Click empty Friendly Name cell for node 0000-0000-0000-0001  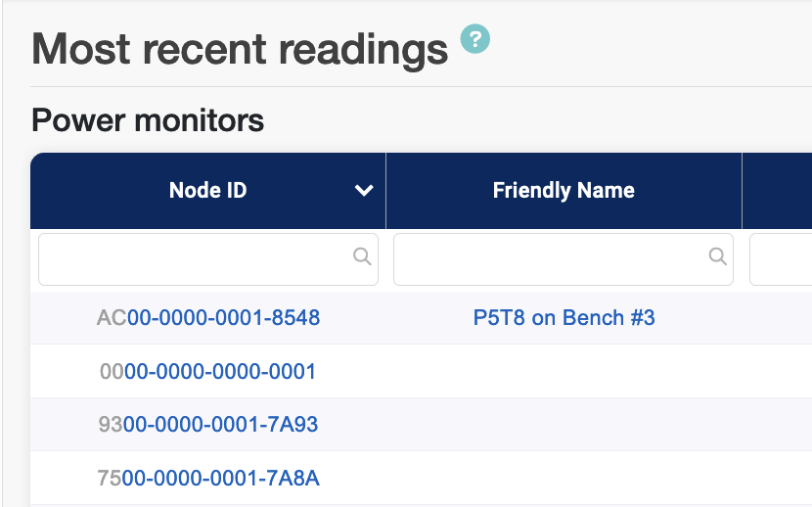pyautogui.click(x=564, y=372)
